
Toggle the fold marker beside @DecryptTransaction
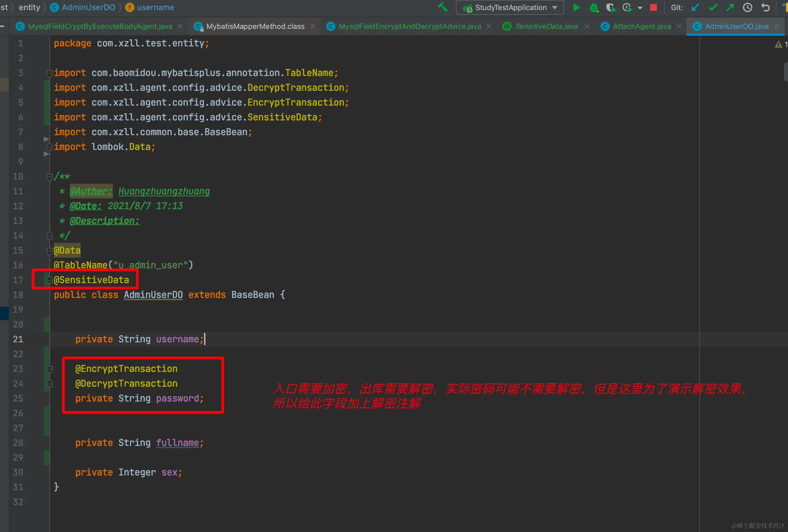(x=49, y=383)
